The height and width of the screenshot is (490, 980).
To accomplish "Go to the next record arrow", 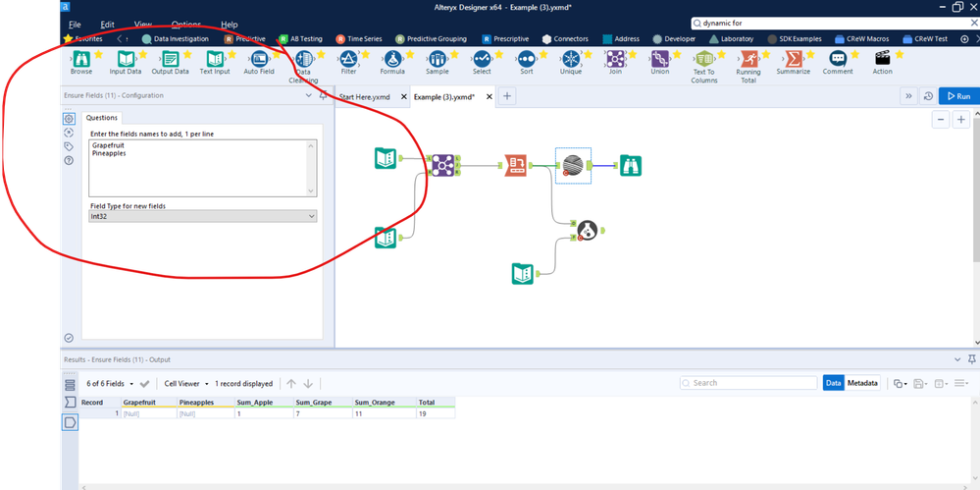I will pos(308,384).
